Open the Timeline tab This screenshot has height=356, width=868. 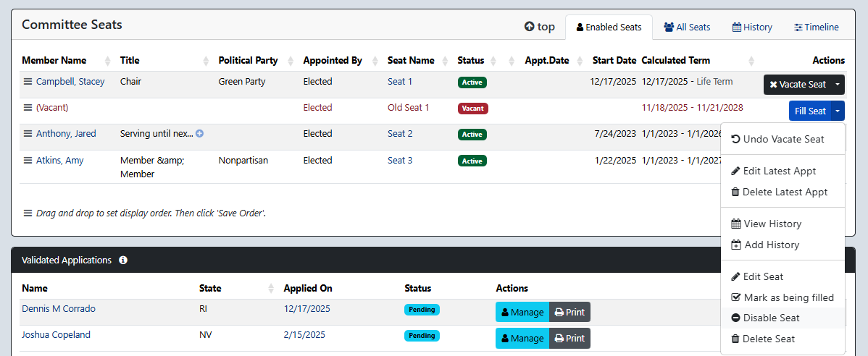coord(816,27)
